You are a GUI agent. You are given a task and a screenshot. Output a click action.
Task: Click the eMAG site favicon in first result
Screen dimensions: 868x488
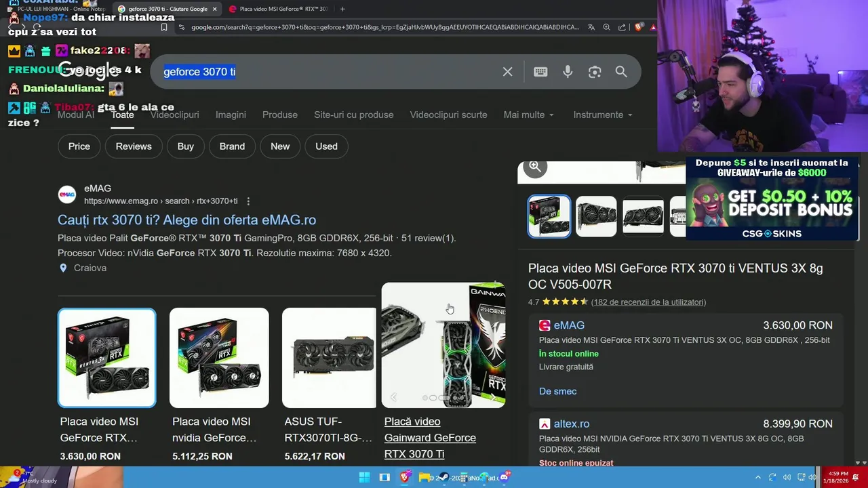(67, 195)
